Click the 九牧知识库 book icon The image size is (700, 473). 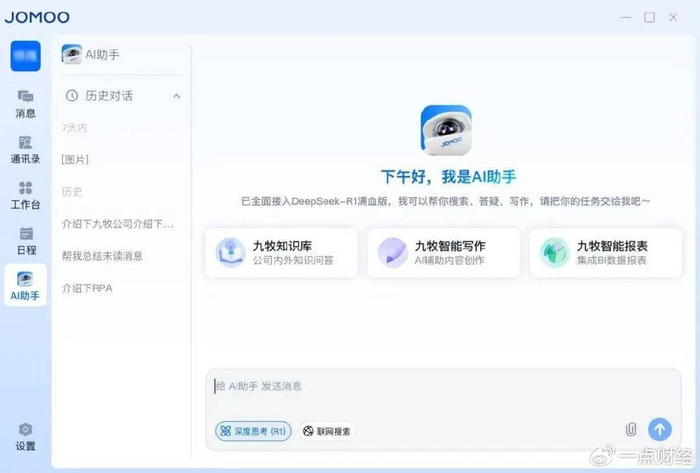(230, 253)
